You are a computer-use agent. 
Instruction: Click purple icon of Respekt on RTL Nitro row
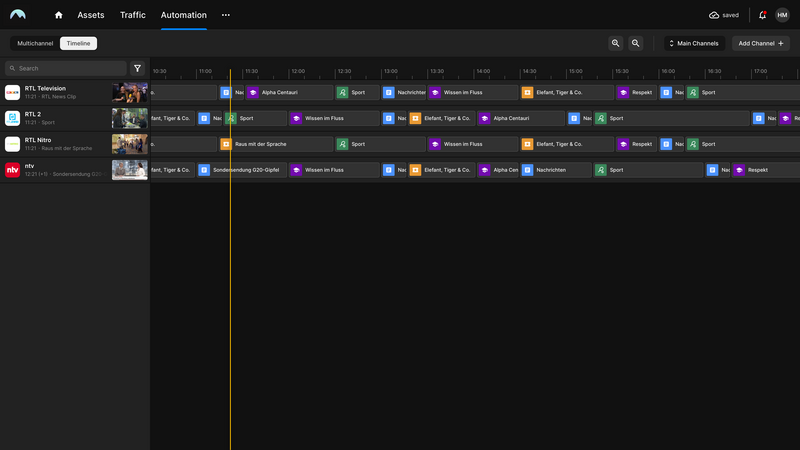point(623,144)
